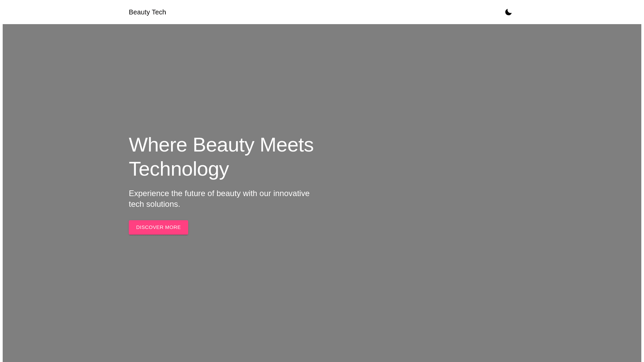Click the word 'Technology' in the headline
The image size is (644, 362).
coord(178,169)
